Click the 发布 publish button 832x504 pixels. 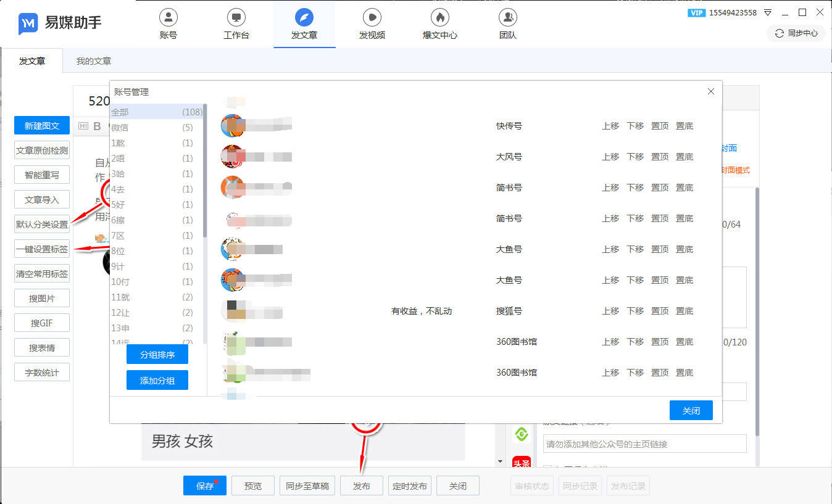tap(361, 485)
